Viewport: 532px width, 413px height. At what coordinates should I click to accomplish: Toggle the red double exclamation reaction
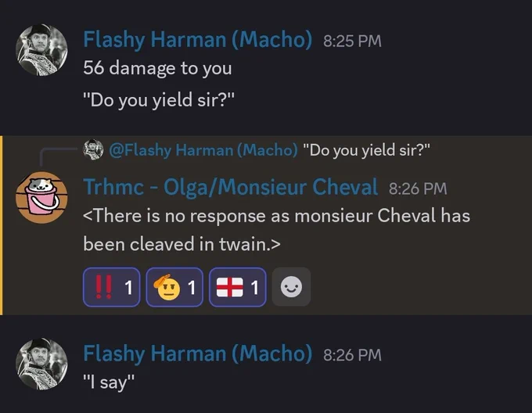[x=112, y=287]
